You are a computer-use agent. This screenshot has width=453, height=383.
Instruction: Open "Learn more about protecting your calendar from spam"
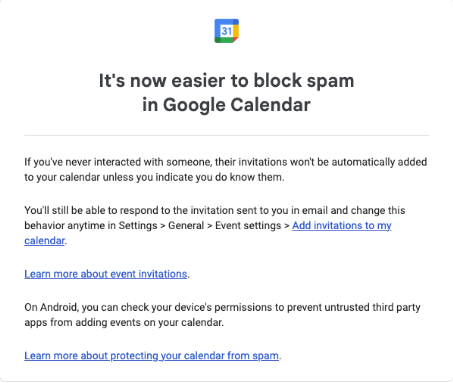click(x=152, y=355)
